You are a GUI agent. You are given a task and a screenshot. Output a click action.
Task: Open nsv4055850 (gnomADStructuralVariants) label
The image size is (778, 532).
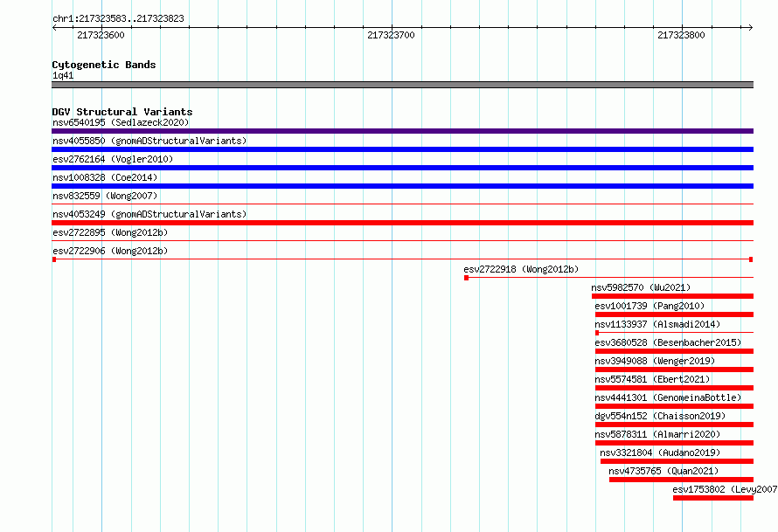click(x=149, y=141)
